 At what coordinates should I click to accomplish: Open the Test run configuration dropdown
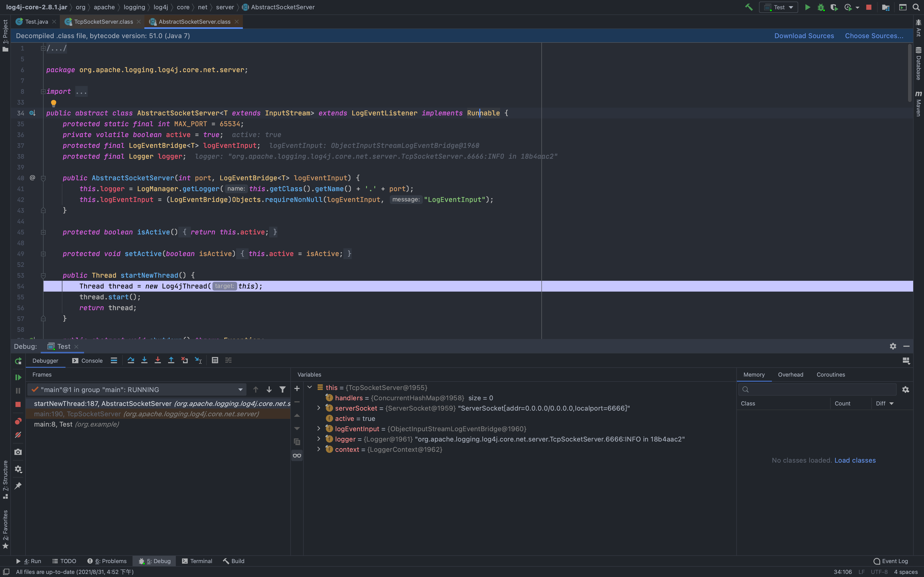click(x=779, y=7)
